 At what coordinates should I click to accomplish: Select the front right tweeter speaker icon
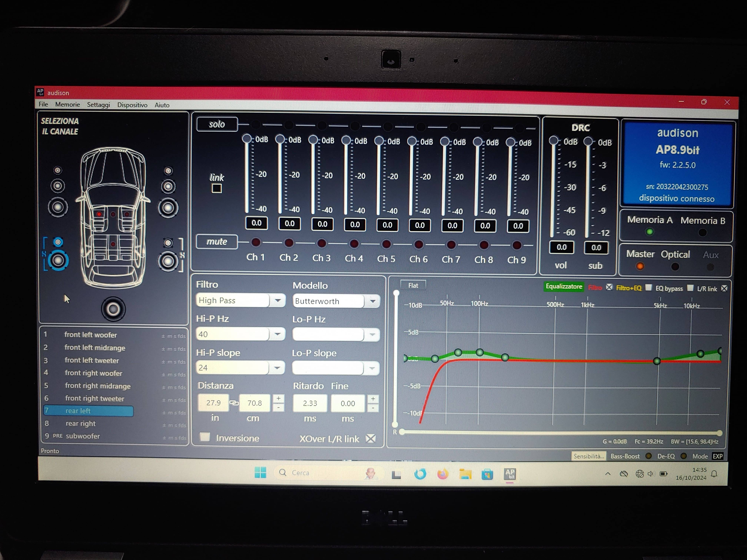pyautogui.click(x=168, y=171)
